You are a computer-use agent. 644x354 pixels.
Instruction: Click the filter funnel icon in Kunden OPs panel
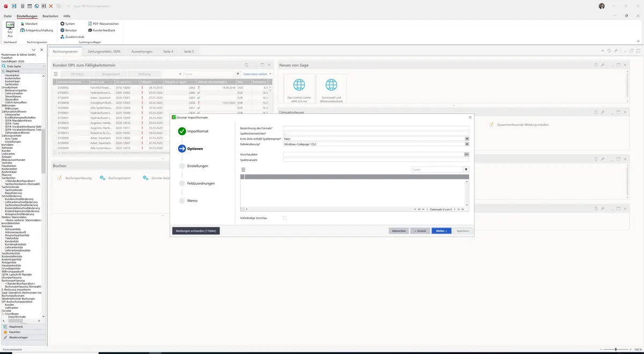[238, 74]
